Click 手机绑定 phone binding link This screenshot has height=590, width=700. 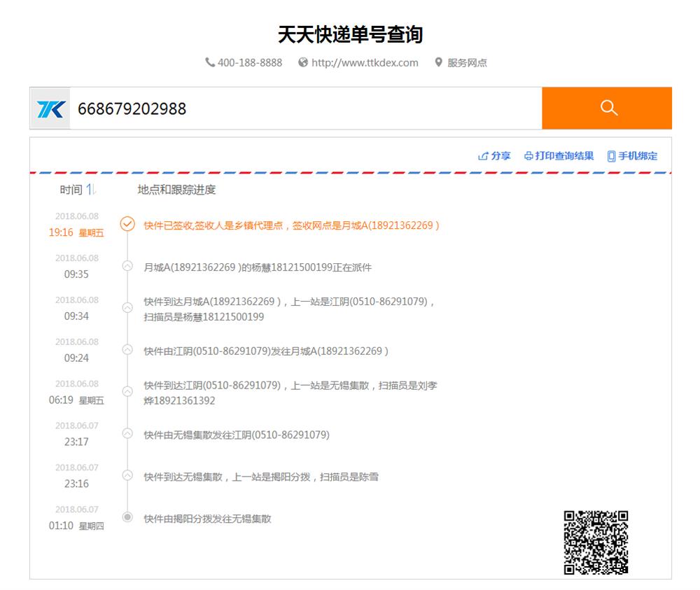pos(633,156)
